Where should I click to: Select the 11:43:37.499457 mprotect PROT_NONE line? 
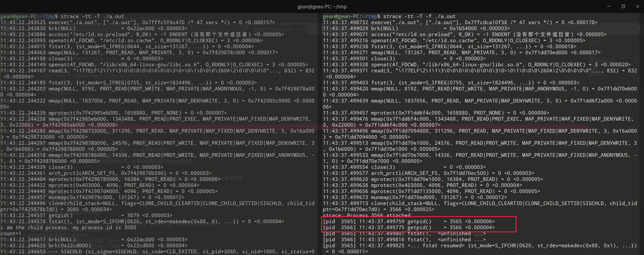pyautogui.click(x=436, y=113)
